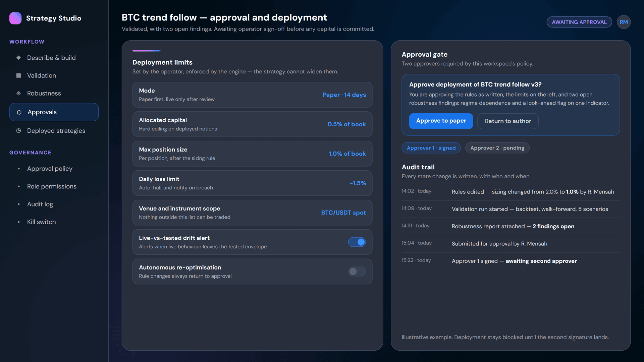644x362 pixels.
Task: Select the Allocated capital row
Action: pyautogui.click(x=252, y=124)
